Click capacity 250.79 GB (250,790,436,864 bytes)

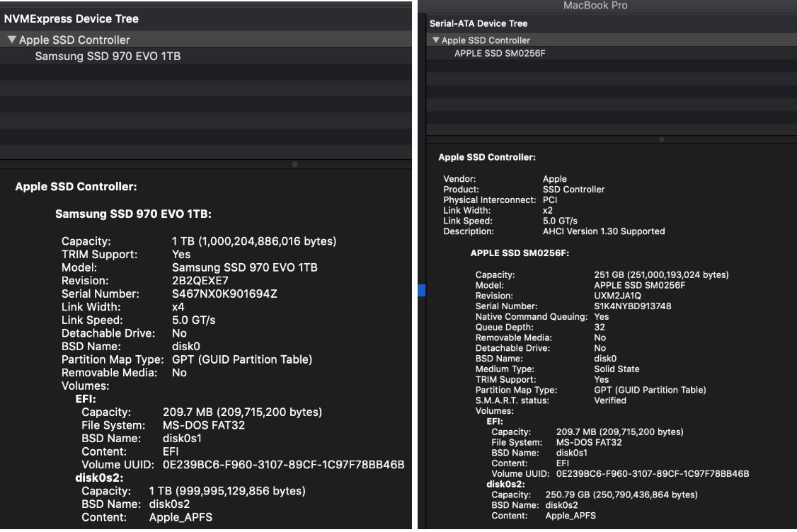click(621, 495)
